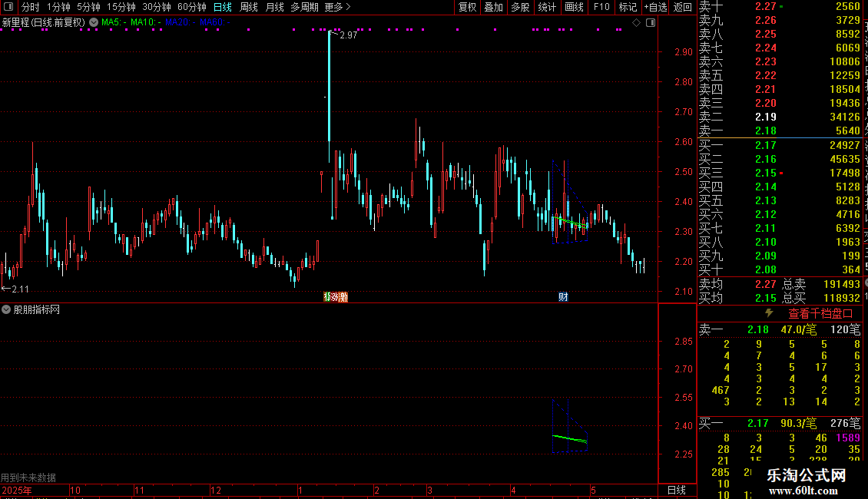Click the 用到未来数据 warning text
Image resolution: width=868 pixels, height=499 pixels.
pyautogui.click(x=28, y=478)
